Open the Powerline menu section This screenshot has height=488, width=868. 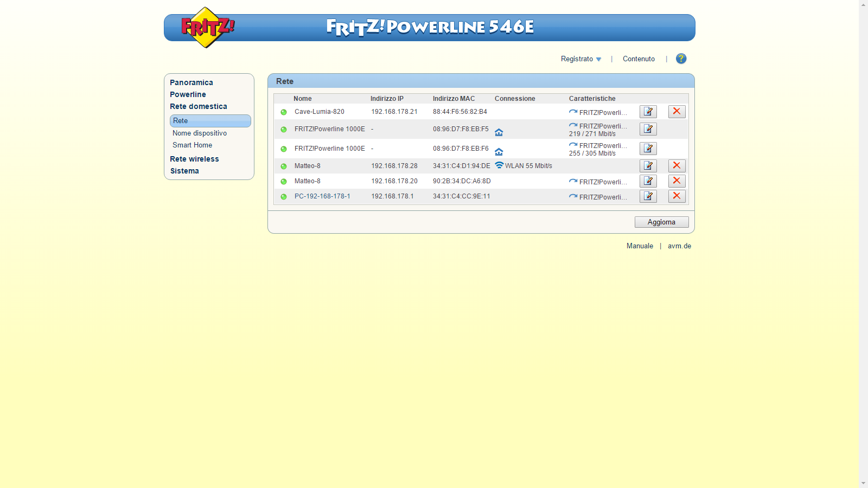click(188, 94)
